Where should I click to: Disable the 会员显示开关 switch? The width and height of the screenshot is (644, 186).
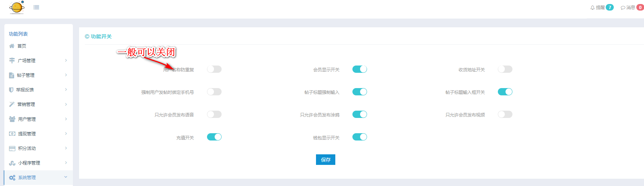pyautogui.click(x=359, y=69)
